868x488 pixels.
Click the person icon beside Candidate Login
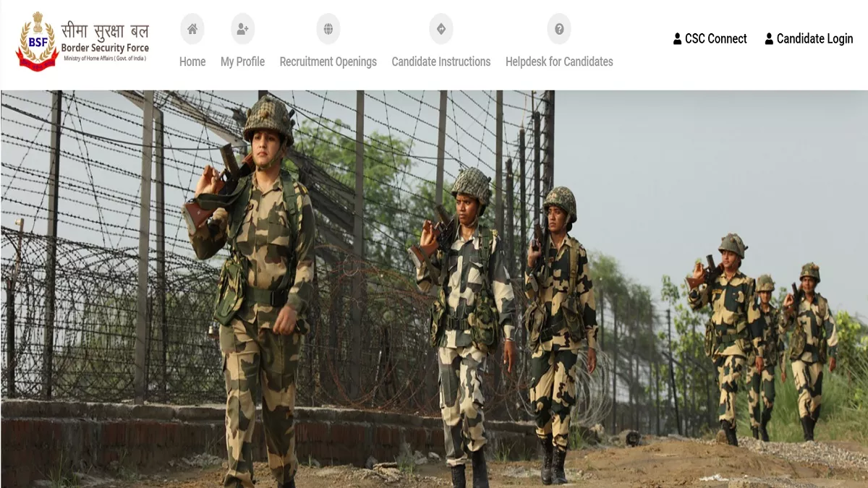769,39
